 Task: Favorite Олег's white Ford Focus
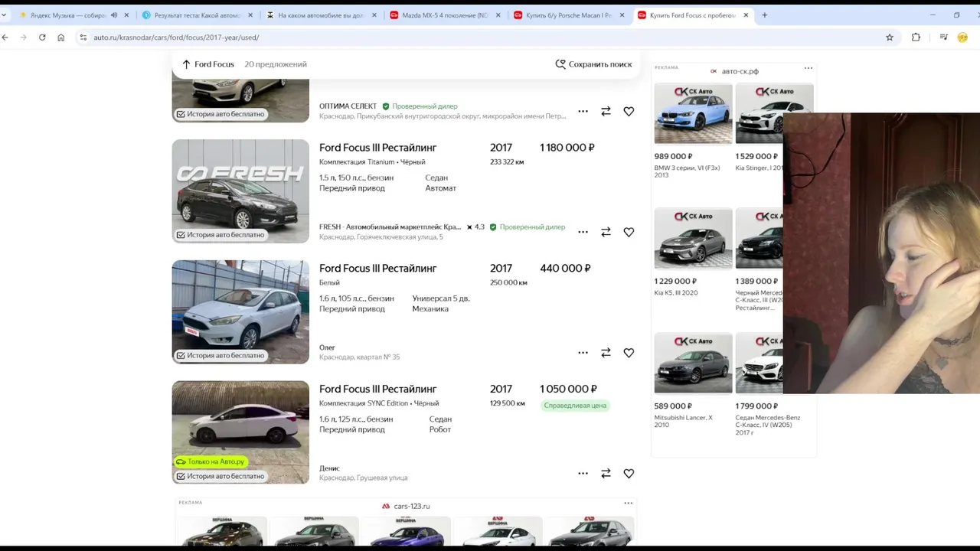pyautogui.click(x=629, y=353)
